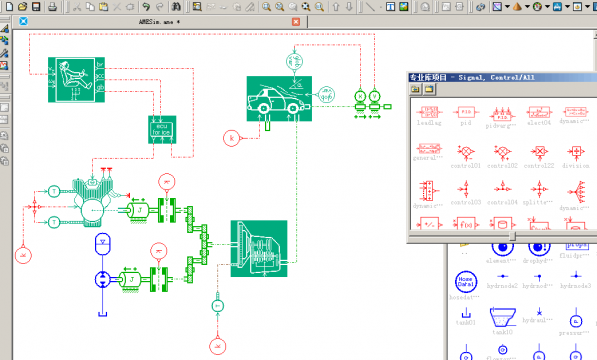597x360 pixels.
Task: Save the model with the floppy disk icon
Action: 36,6
